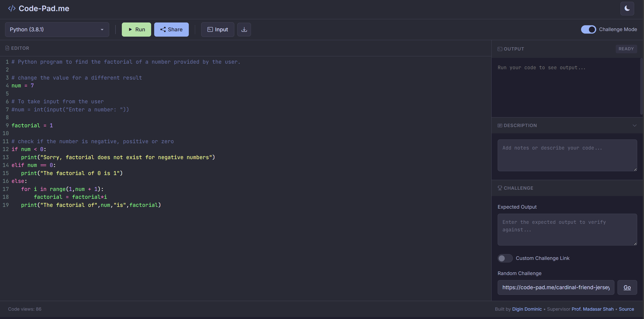Collapse the DESCRIPTION panel with its chevron
Viewport: 644px width, 319px height.
[x=635, y=125]
